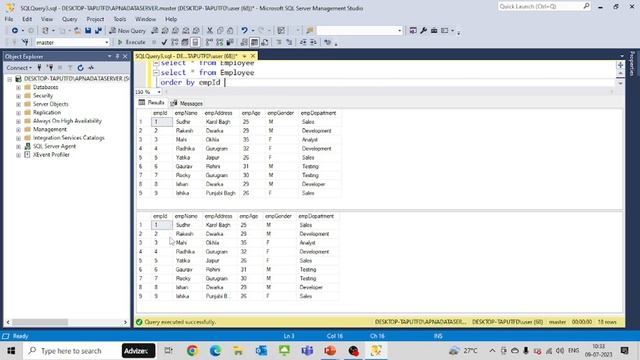Switch output to Results to File
This screenshot has height=360, width=640.
pyautogui.click(x=265, y=42)
